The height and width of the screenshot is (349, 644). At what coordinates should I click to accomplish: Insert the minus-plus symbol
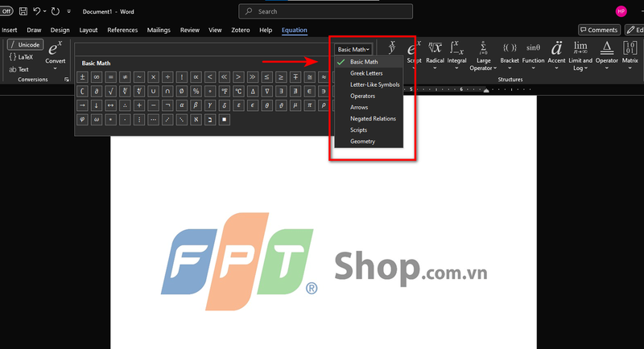(295, 76)
